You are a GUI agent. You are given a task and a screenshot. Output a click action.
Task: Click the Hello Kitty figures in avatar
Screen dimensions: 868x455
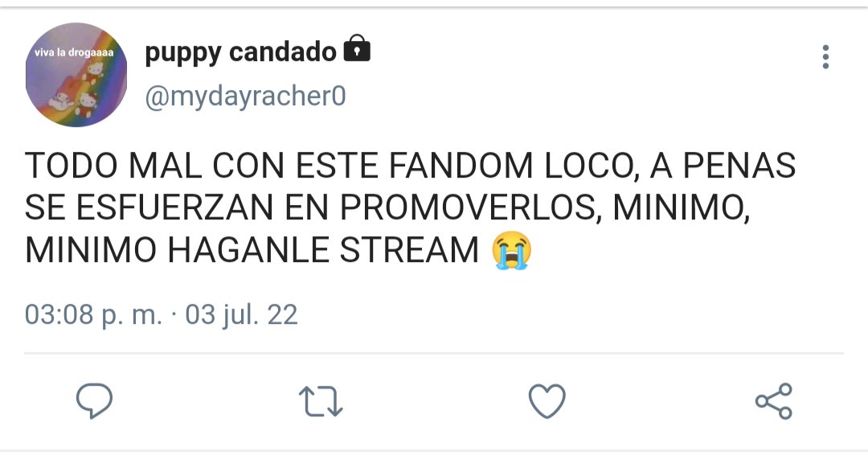(77, 88)
